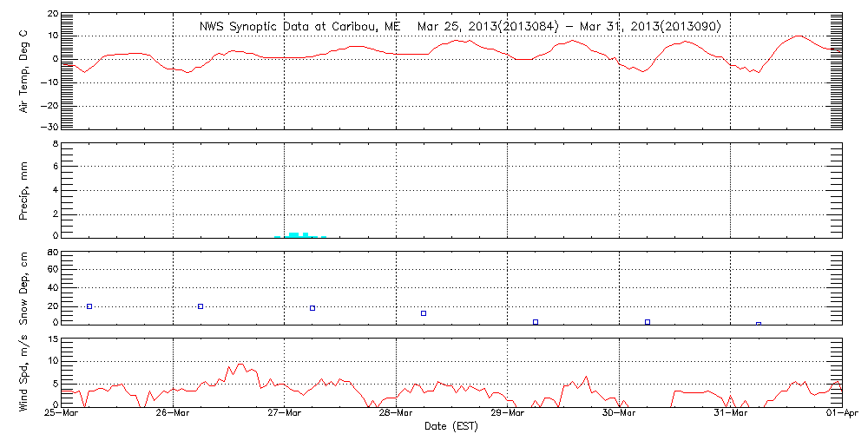Click the '8' tick on the precipitation axis
This screenshot has width=868, height=434.
(54, 143)
